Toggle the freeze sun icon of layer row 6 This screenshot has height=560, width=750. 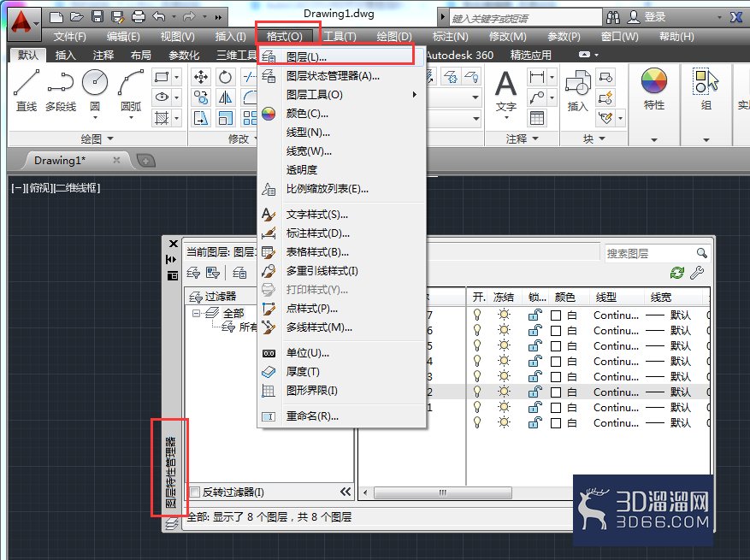(504, 330)
